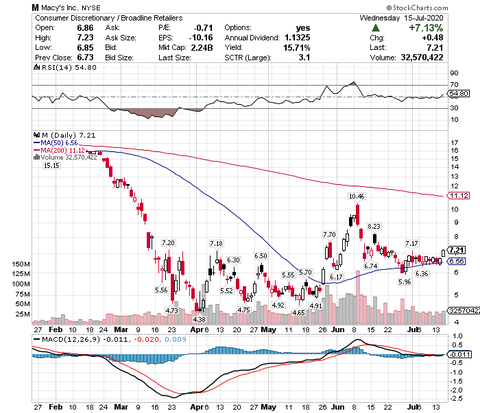Click the date Wednesday 15-Jul-2020

401,18
